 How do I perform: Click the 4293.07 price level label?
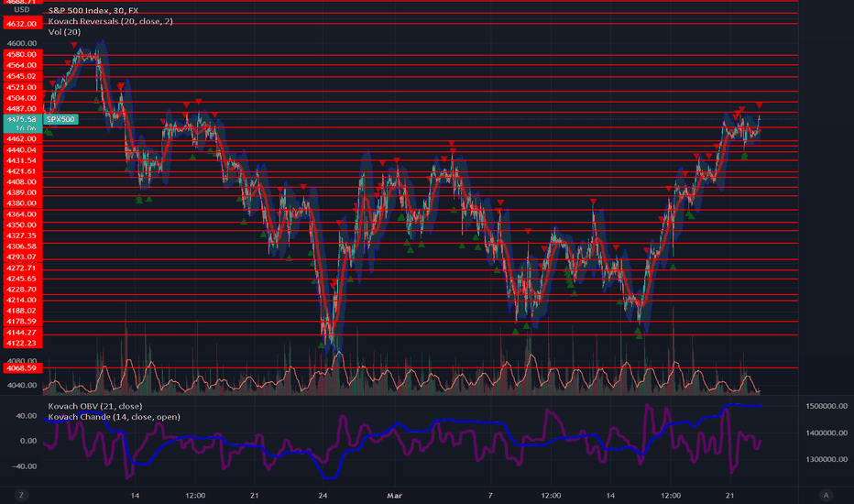click(x=22, y=257)
